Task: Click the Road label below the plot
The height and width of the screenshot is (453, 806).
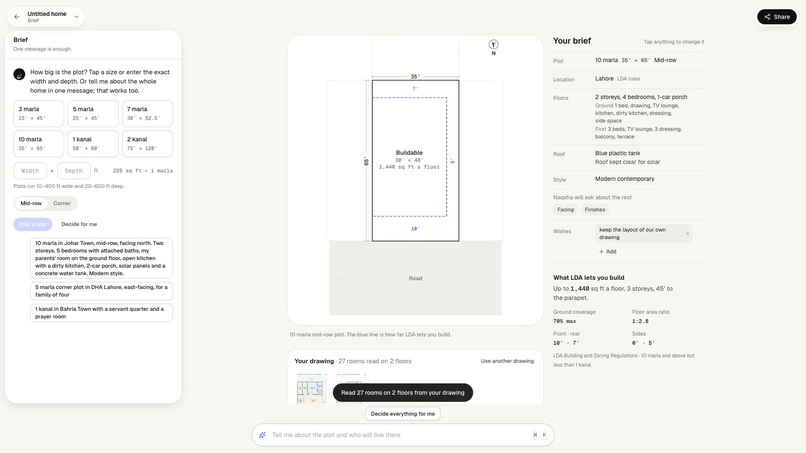Action: [415, 278]
